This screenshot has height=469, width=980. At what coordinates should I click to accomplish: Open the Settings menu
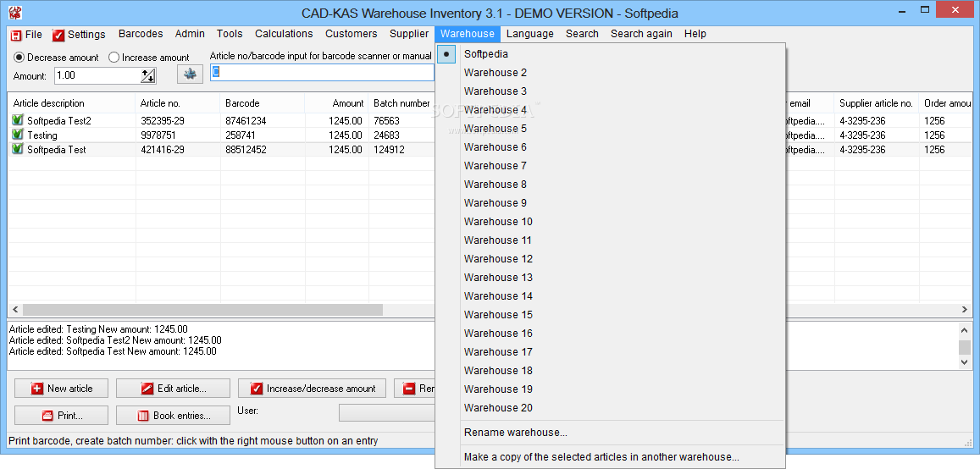point(86,35)
